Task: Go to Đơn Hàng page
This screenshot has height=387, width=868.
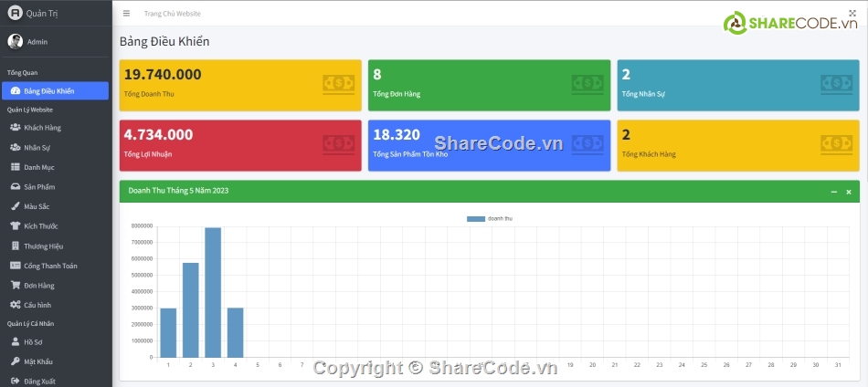Action: point(55,286)
